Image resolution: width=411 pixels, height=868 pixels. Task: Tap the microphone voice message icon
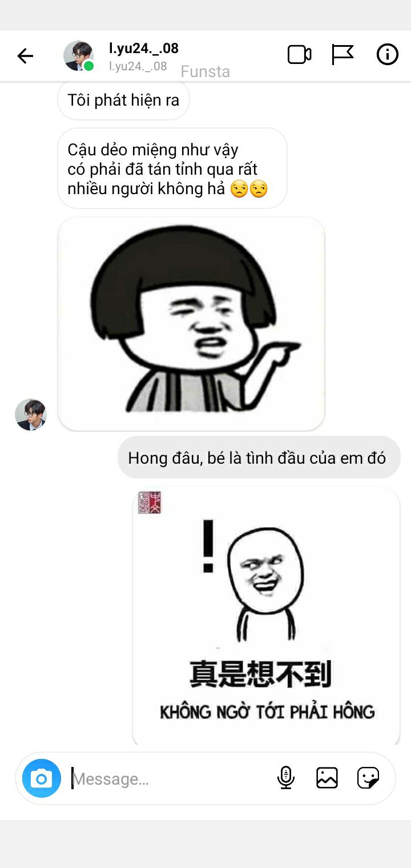click(x=286, y=778)
